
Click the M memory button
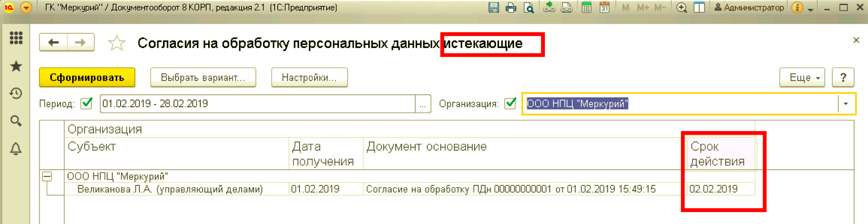(x=625, y=8)
